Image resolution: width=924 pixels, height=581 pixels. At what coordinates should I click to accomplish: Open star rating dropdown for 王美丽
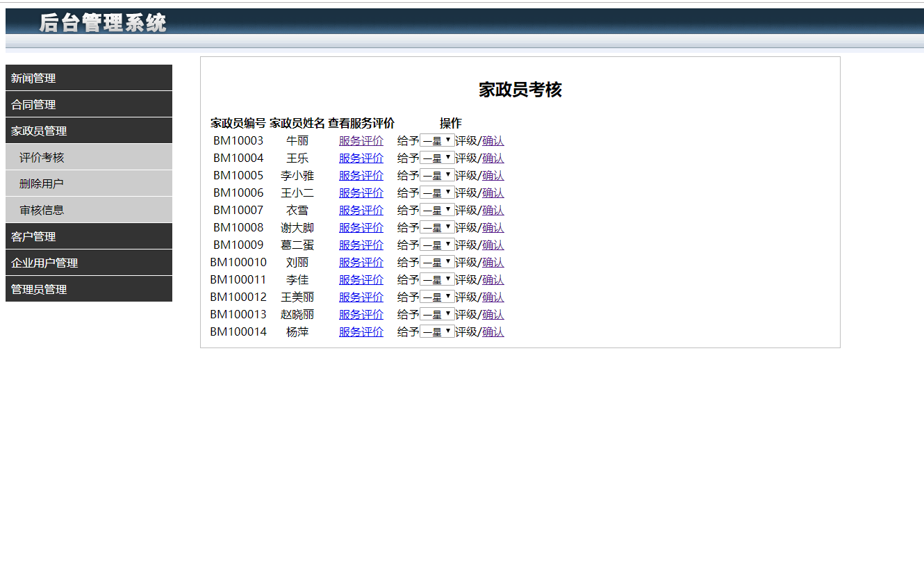pyautogui.click(x=436, y=297)
